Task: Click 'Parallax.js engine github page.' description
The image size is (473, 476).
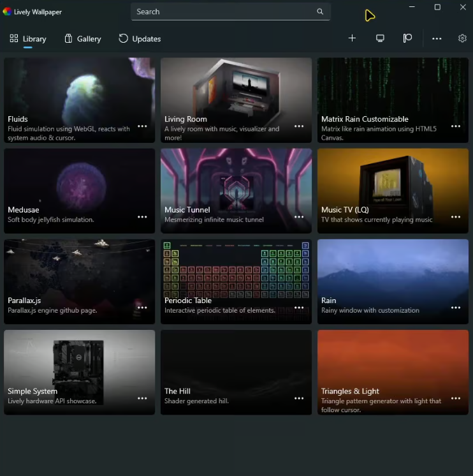Action: (x=52, y=310)
